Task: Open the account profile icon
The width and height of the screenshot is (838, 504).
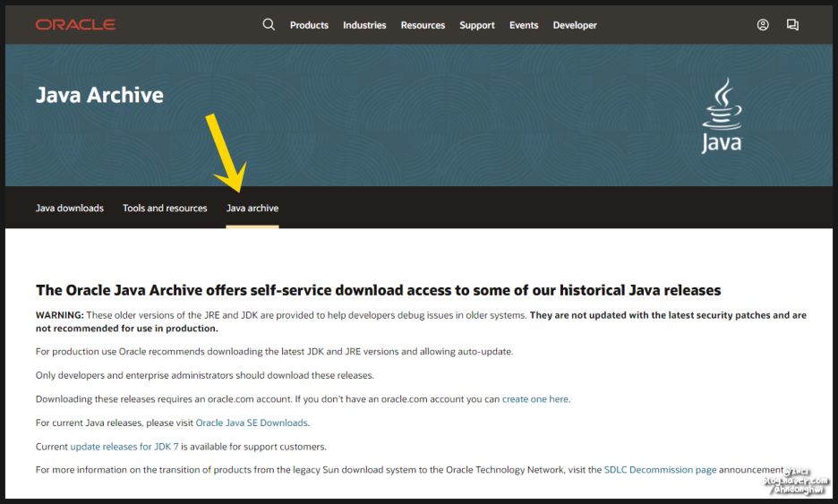Action: [x=763, y=24]
